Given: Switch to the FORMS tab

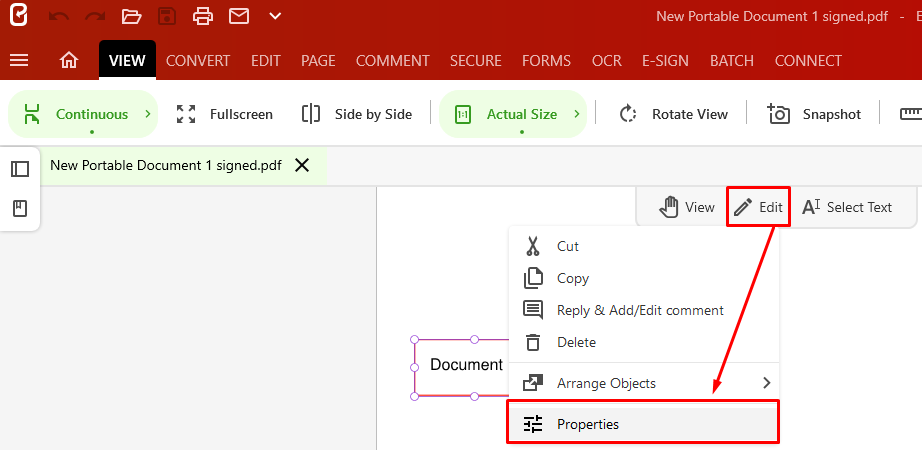Looking at the screenshot, I should (x=546, y=61).
